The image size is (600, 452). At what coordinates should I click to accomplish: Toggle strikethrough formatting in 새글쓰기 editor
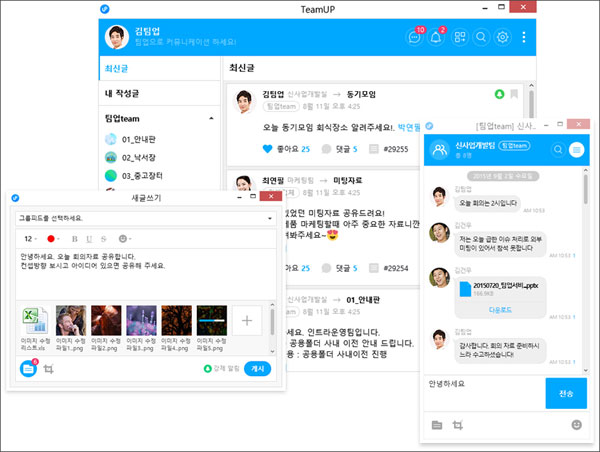pos(103,239)
